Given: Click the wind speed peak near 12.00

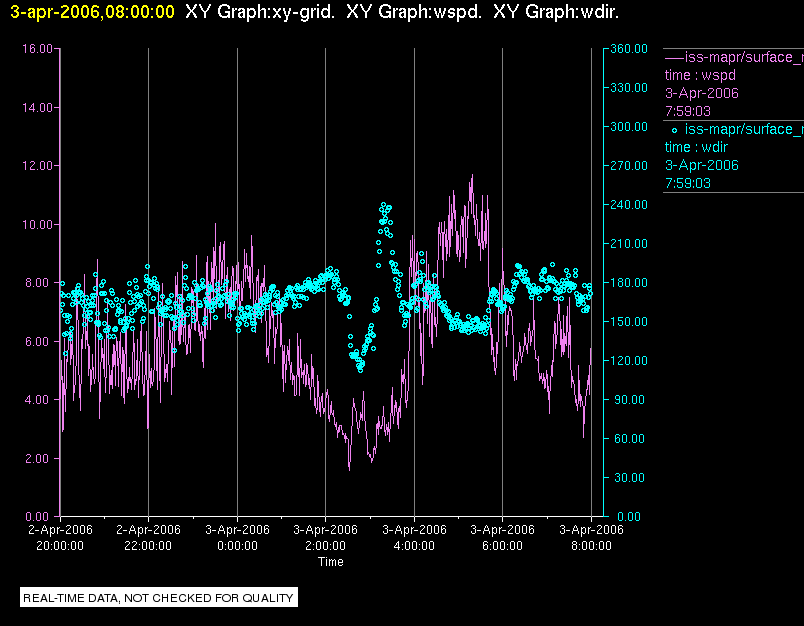Looking at the screenshot, I should coord(472,176).
